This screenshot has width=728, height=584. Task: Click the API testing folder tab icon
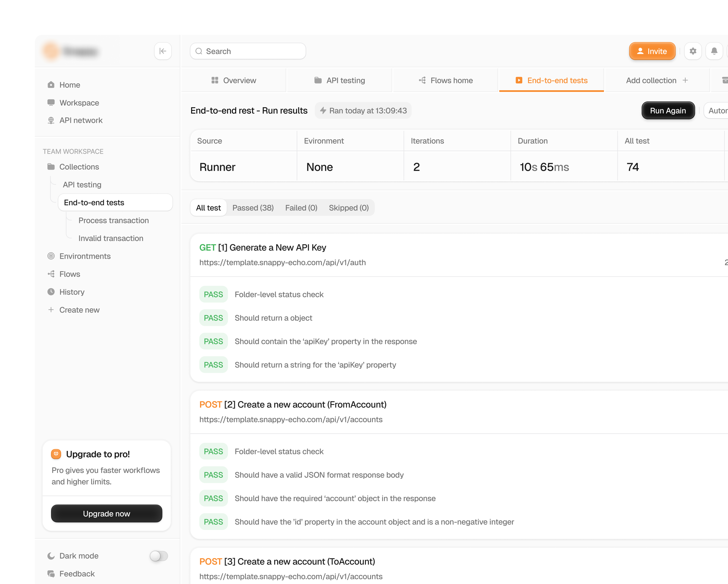pyautogui.click(x=318, y=80)
